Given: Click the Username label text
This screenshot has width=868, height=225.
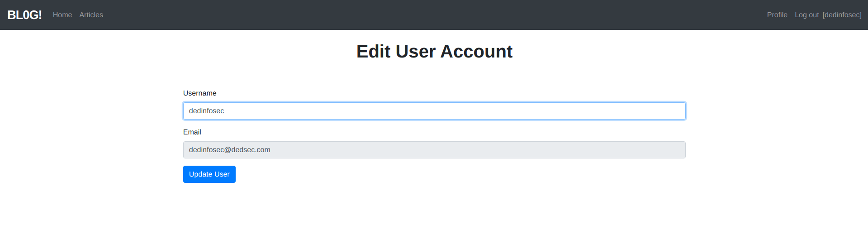Looking at the screenshot, I should point(199,93).
